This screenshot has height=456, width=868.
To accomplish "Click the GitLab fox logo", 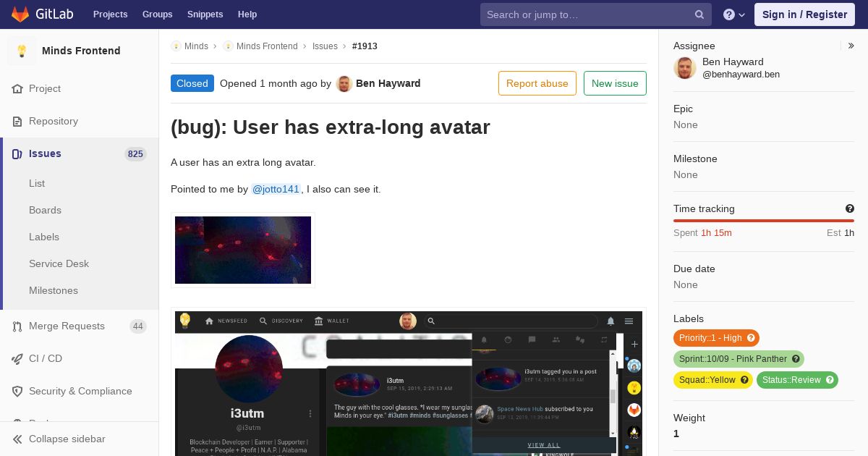I will point(20,14).
